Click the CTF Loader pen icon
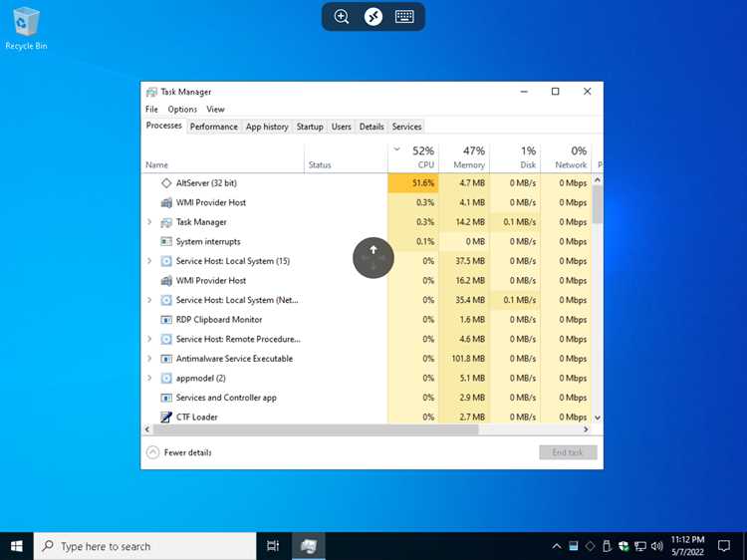This screenshot has height=560, width=747. pos(165,418)
